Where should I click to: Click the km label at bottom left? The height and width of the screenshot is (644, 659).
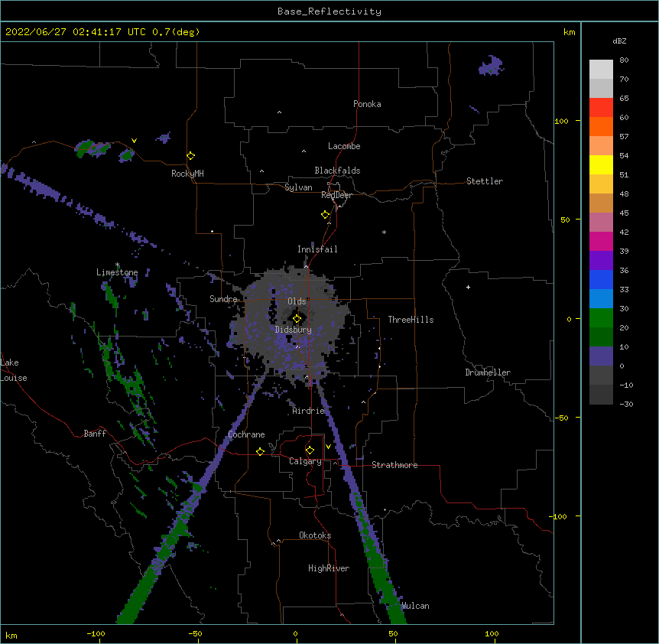11,635
